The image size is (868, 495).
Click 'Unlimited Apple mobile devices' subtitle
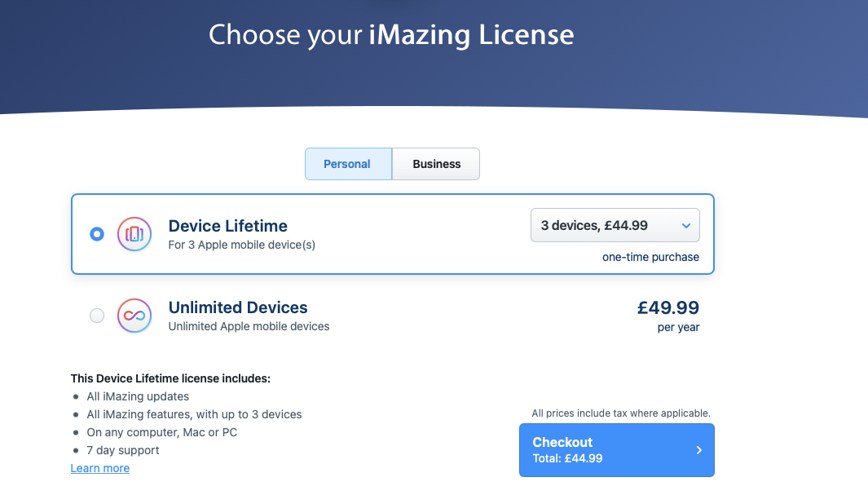[x=249, y=326]
